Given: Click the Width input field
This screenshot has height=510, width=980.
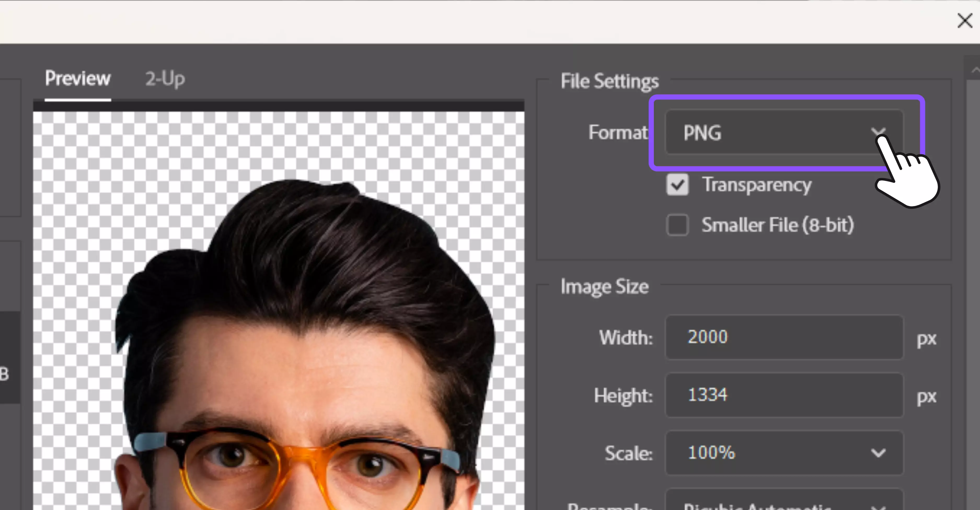Looking at the screenshot, I should 784,337.
